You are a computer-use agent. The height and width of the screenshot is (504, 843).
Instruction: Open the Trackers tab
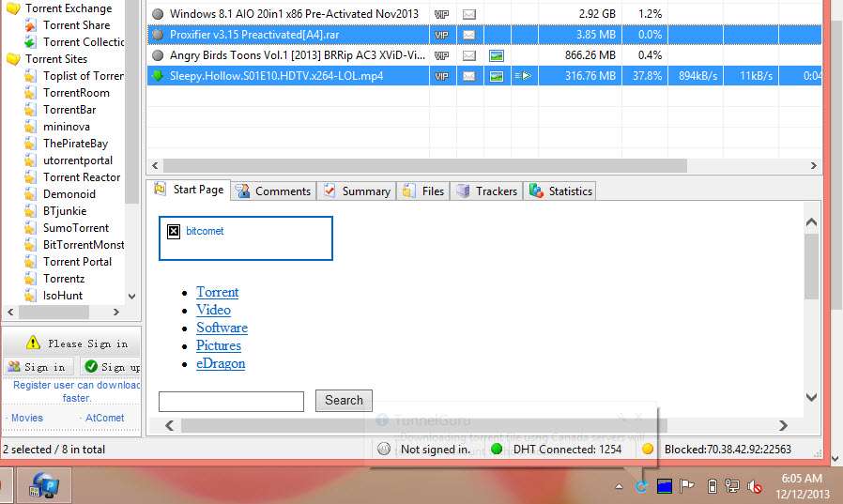pos(487,191)
